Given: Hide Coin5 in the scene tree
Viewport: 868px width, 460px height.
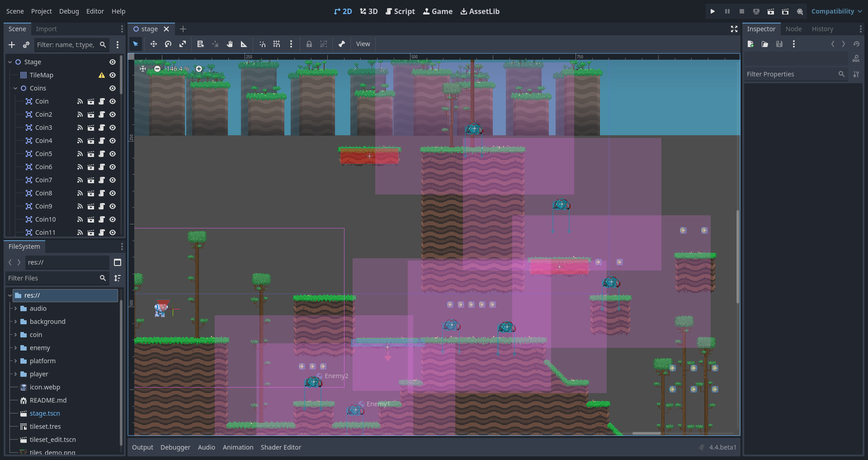Looking at the screenshot, I should point(113,154).
